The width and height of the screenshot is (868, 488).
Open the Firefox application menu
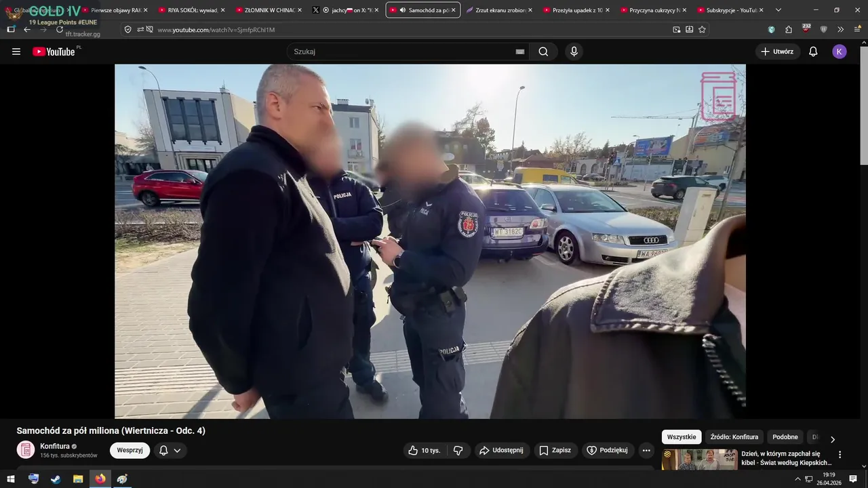coord(857,30)
